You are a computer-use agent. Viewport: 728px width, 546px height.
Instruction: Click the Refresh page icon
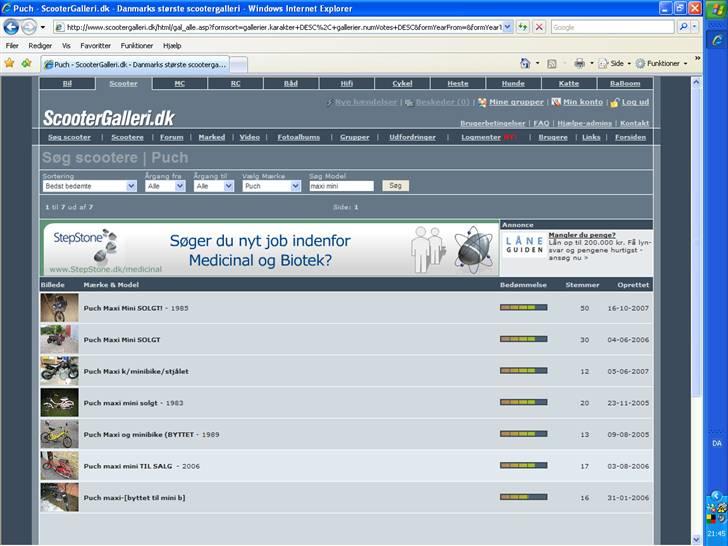pyautogui.click(x=522, y=27)
